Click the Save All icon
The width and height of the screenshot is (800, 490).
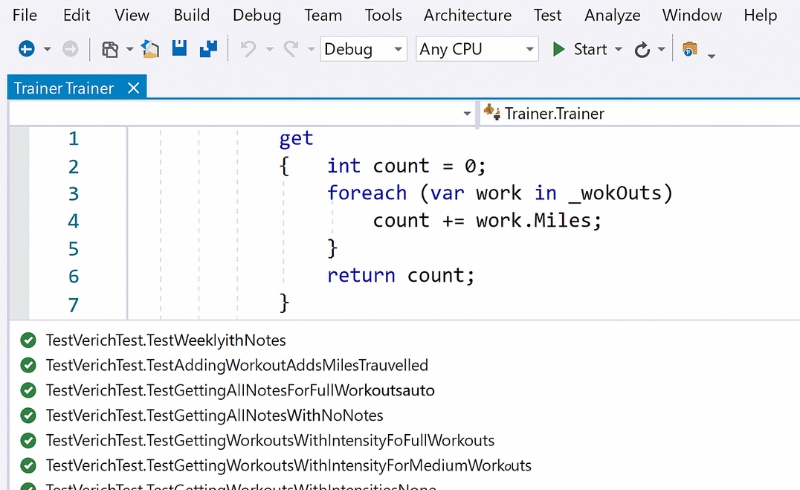[x=208, y=49]
